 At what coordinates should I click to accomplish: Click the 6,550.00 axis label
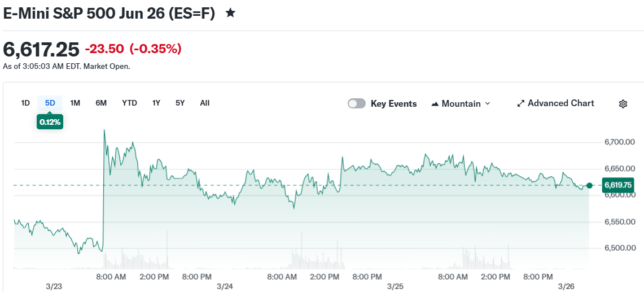pyautogui.click(x=620, y=221)
